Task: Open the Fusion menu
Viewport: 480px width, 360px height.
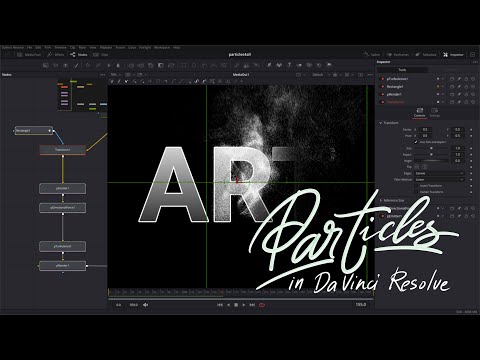Action: (120, 48)
